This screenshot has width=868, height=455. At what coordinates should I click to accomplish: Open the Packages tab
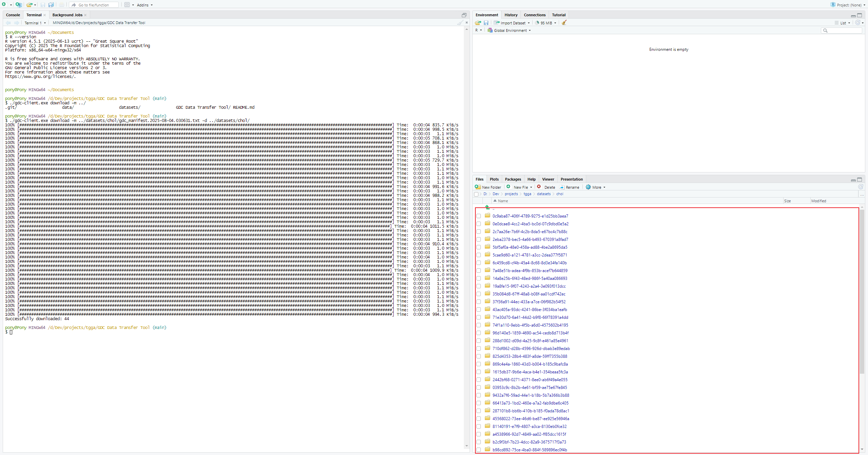513,179
